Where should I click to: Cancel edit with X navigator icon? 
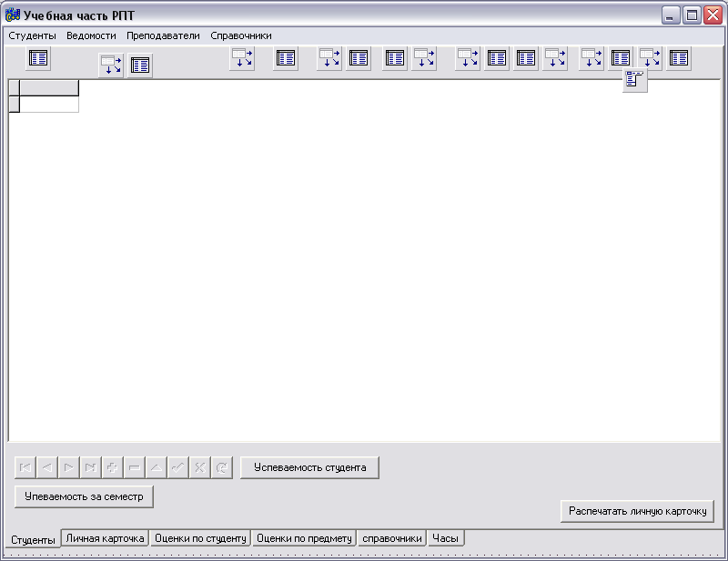(200, 467)
